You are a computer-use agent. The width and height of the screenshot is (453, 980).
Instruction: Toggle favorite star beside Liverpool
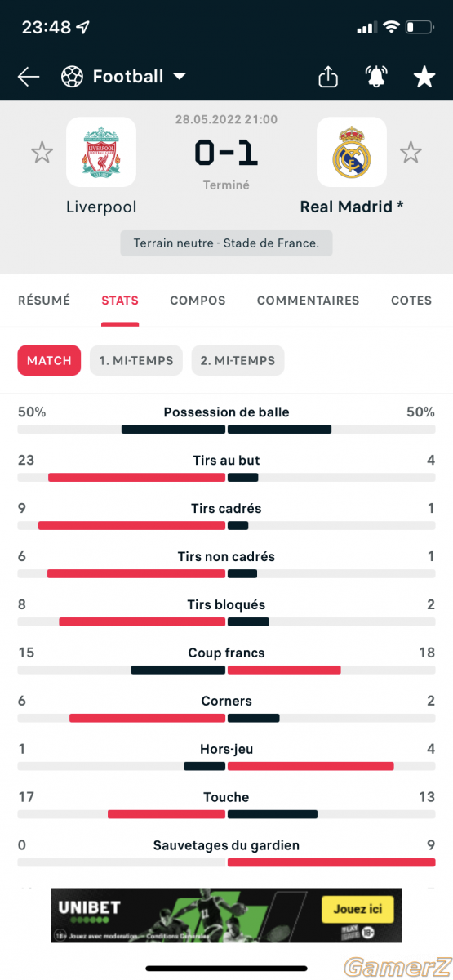pyautogui.click(x=42, y=152)
